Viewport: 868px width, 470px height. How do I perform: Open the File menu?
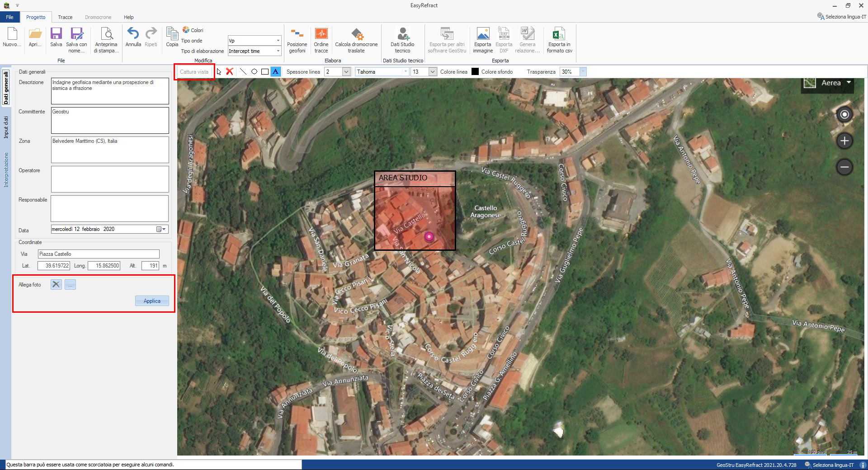coord(9,17)
